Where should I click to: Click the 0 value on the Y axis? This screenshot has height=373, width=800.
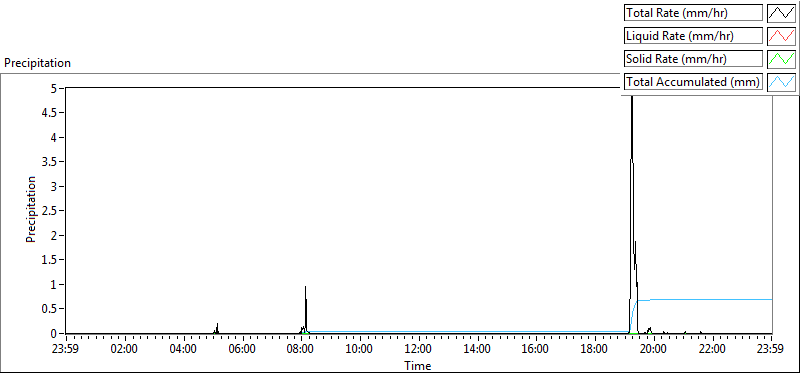55,333
